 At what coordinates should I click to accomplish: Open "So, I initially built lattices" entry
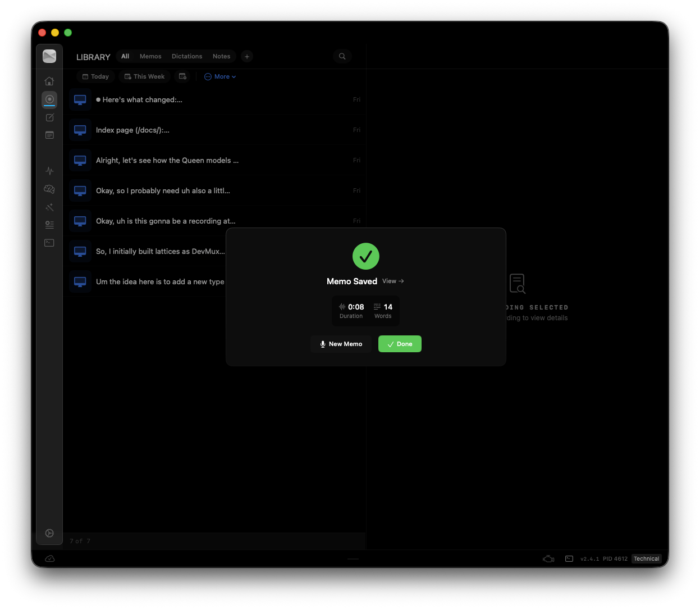[x=145, y=251]
